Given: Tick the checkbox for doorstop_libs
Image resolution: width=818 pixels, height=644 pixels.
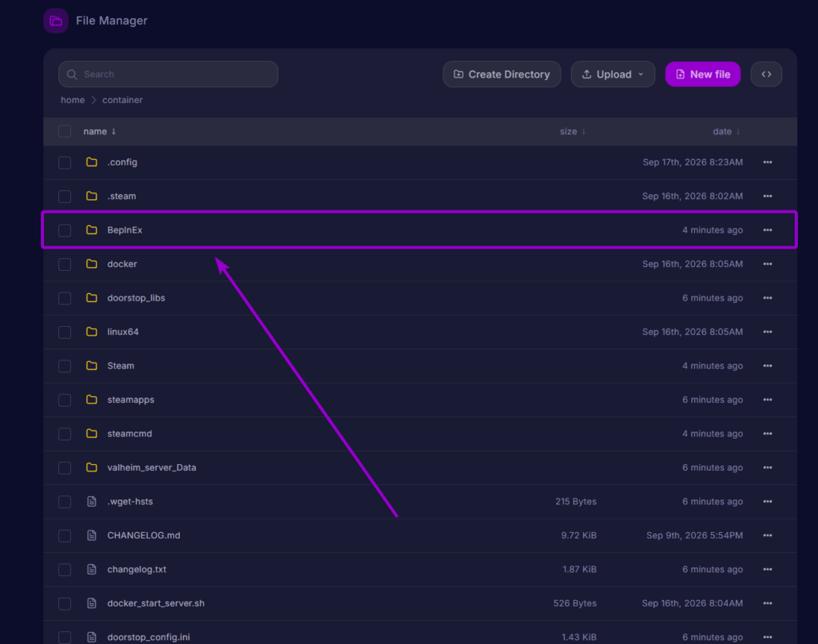Looking at the screenshot, I should [65, 299].
